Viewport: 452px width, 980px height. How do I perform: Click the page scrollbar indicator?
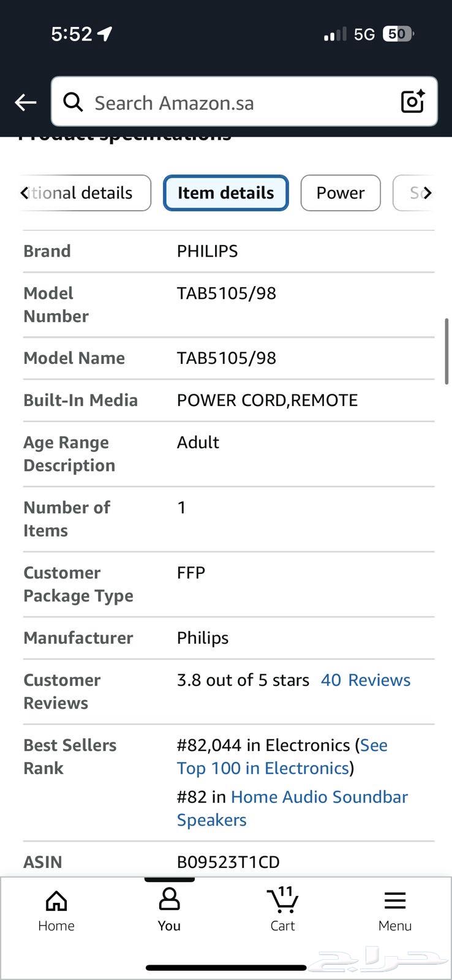point(447,352)
